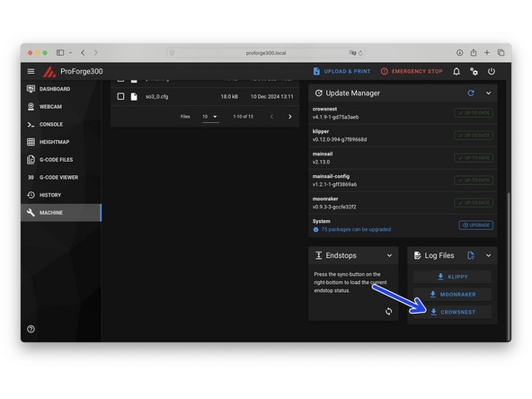
Task: Open help question mark icon
Action: 31,329
